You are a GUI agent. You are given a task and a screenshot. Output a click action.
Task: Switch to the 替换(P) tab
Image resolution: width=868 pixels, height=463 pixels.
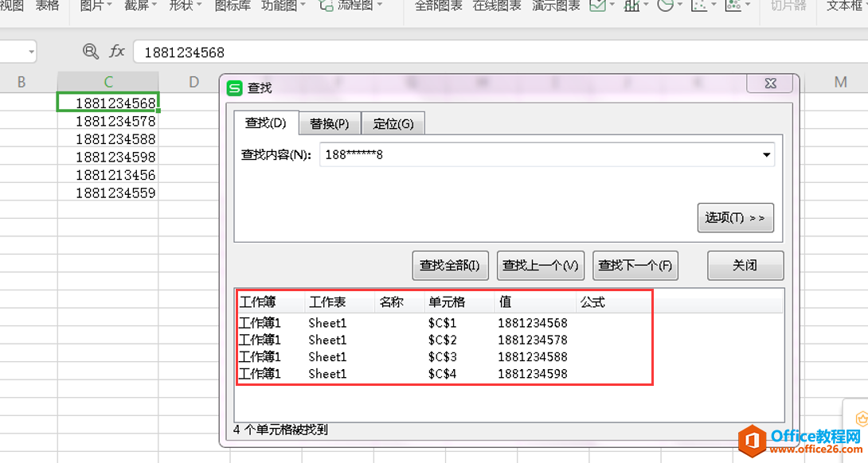click(330, 124)
